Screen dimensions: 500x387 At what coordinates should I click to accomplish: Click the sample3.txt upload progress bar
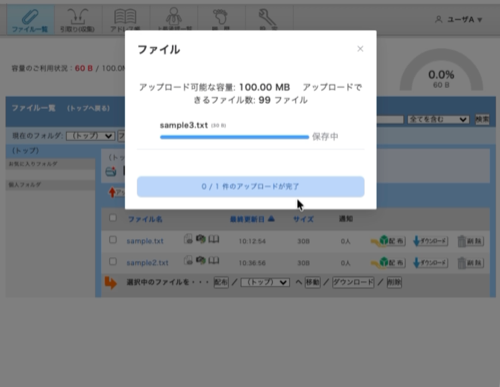234,137
